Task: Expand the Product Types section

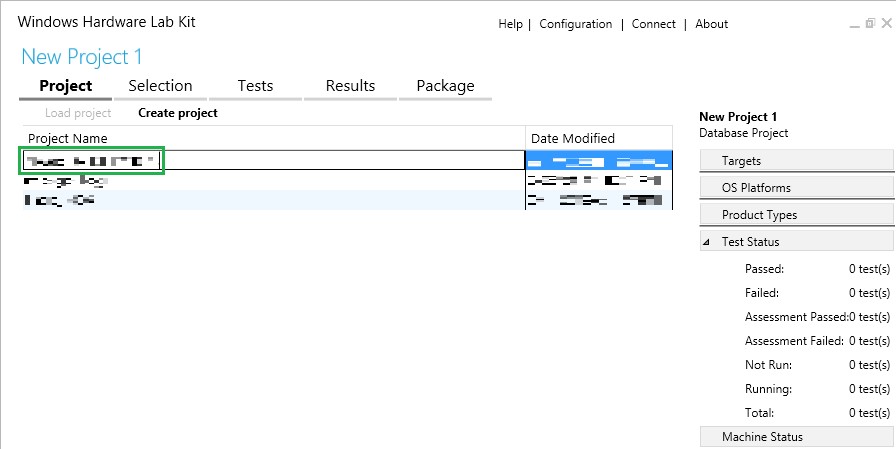Action: pyautogui.click(x=797, y=215)
